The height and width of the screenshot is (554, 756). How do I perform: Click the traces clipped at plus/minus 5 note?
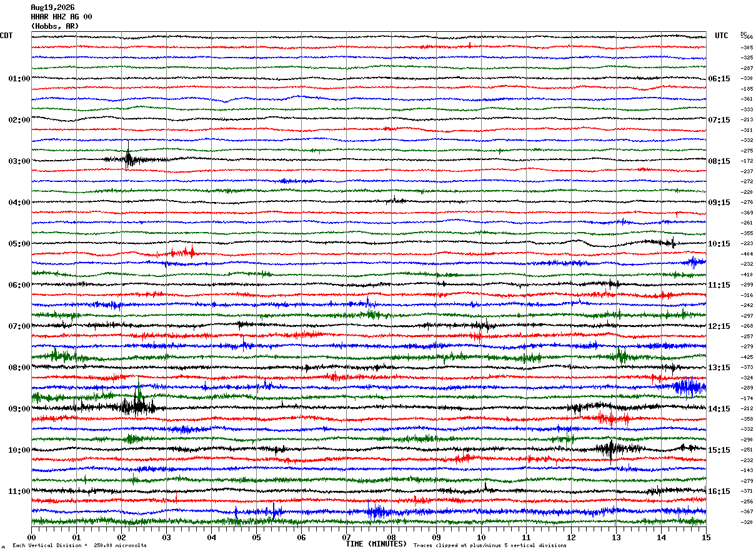(x=490, y=546)
